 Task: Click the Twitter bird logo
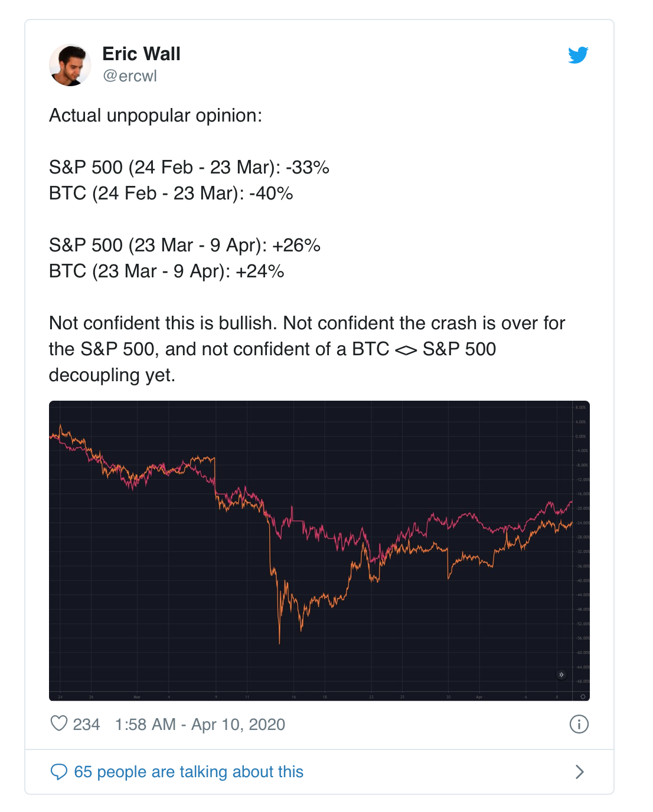click(578, 55)
